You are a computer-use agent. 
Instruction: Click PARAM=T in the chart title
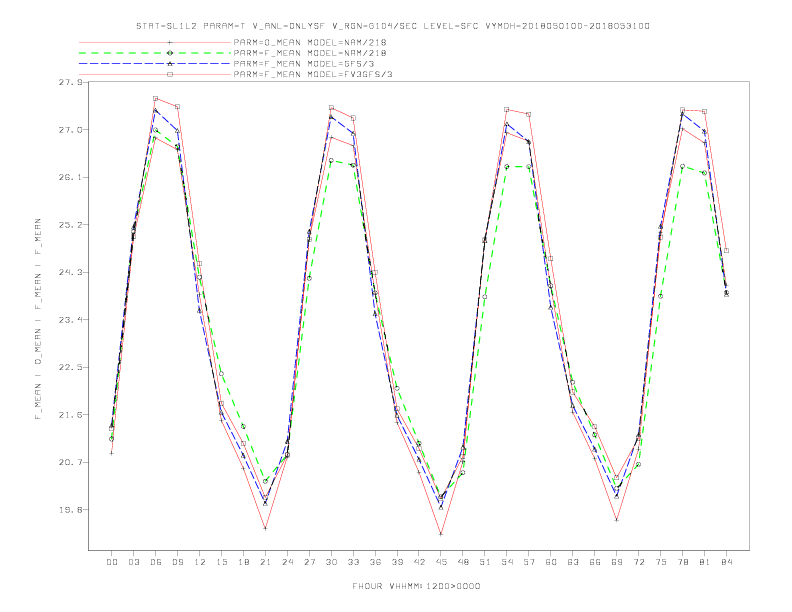pos(224,26)
